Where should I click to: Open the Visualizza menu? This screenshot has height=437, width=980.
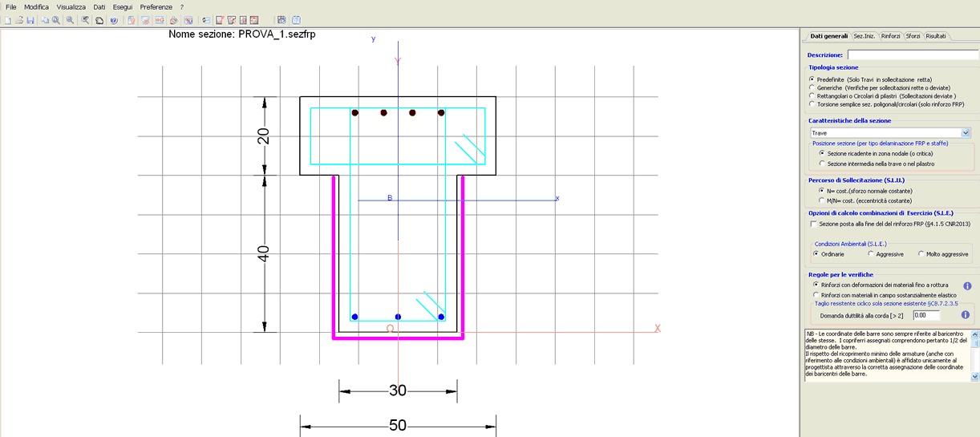click(71, 6)
